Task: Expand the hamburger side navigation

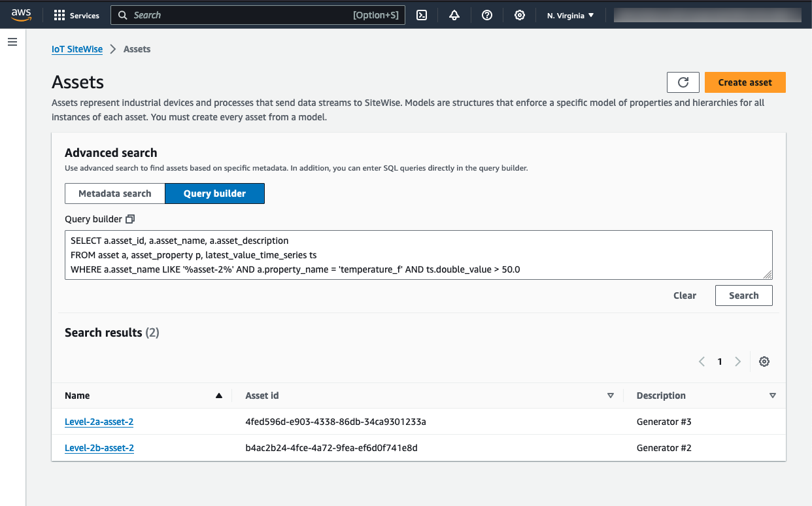Action: point(12,42)
